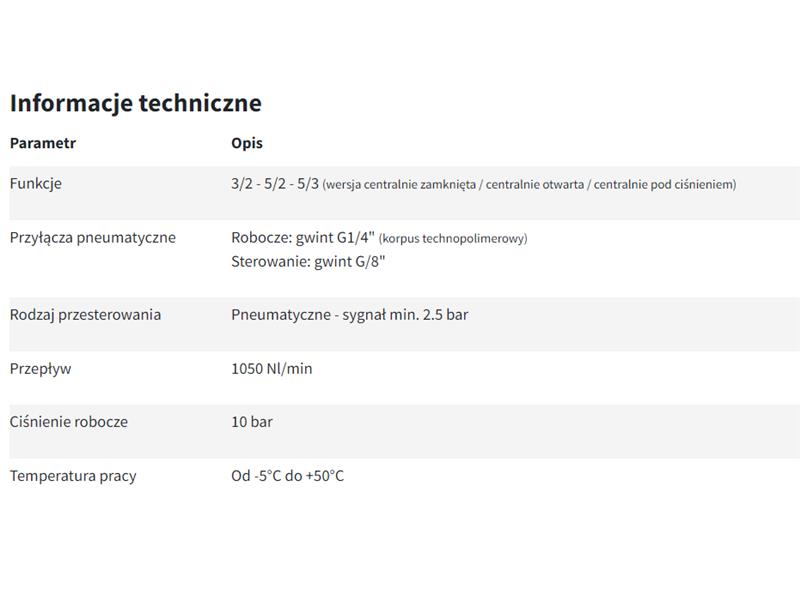Select the Opis column header
The image size is (800, 600).
click(x=247, y=143)
